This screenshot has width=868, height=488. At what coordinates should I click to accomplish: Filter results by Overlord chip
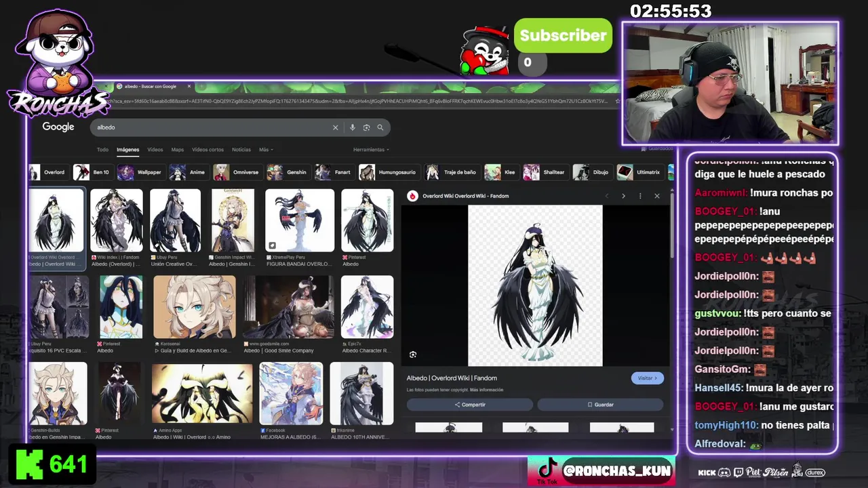click(48, 172)
